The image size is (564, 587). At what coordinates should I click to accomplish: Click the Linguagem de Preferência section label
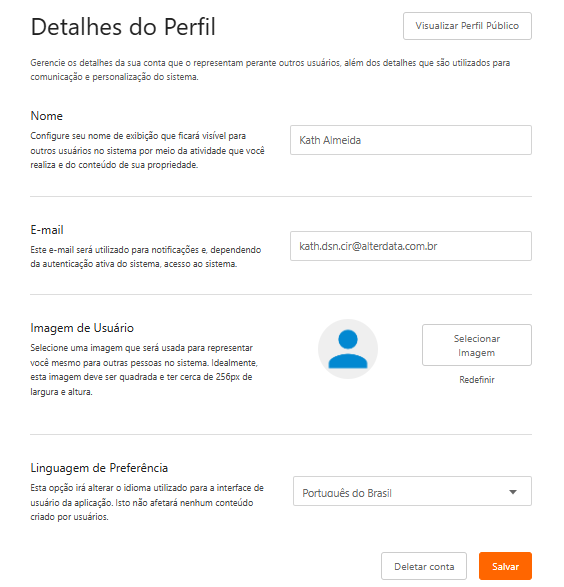pyautogui.click(x=99, y=468)
